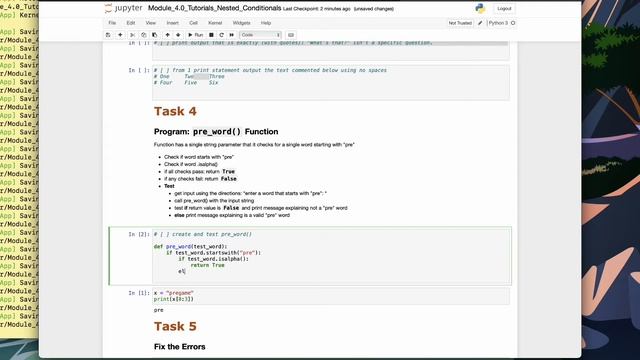Click the Check if word .isalpha() bullet

click(191, 164)
